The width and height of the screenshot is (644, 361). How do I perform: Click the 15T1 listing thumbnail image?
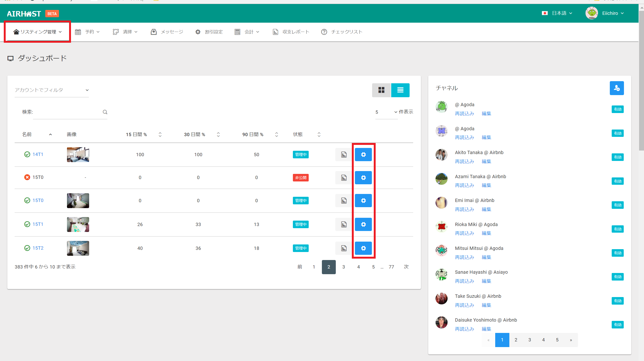78,224
